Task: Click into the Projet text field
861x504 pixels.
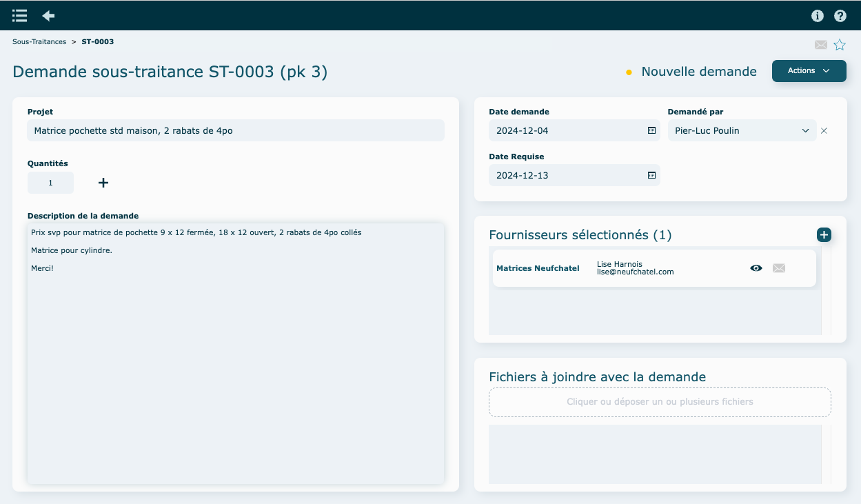Action: tap(235, 130)
